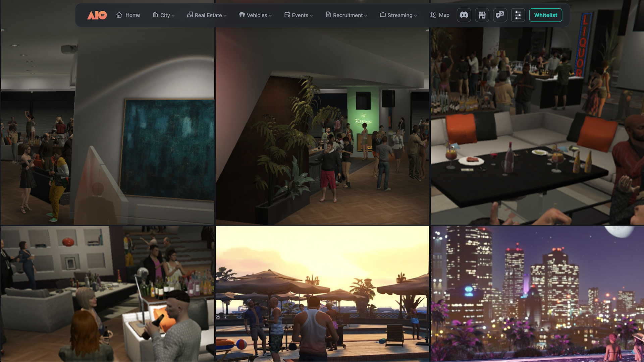
Task: Click the map icon in navbar
Action: [433, 15]
